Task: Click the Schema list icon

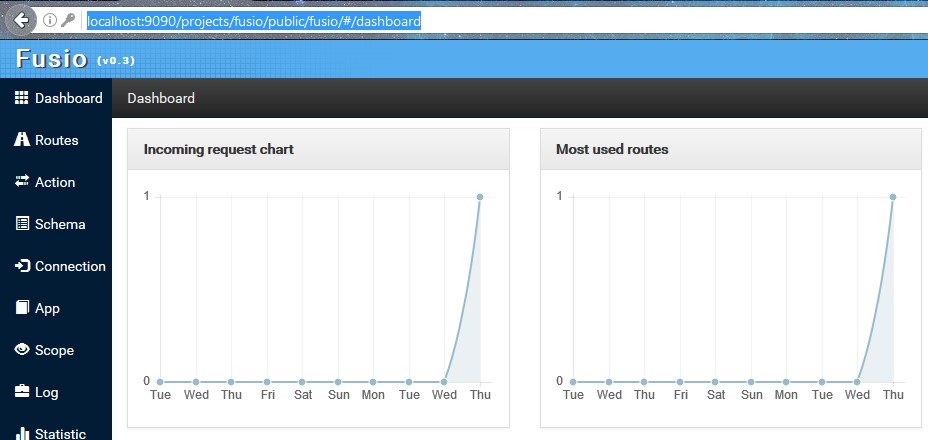Action: [22, 224]
